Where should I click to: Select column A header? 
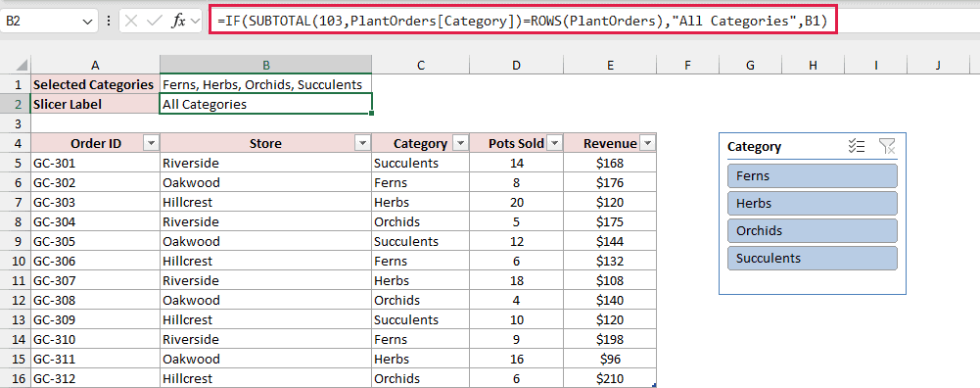pyautogui.click(x=95, y=65)
